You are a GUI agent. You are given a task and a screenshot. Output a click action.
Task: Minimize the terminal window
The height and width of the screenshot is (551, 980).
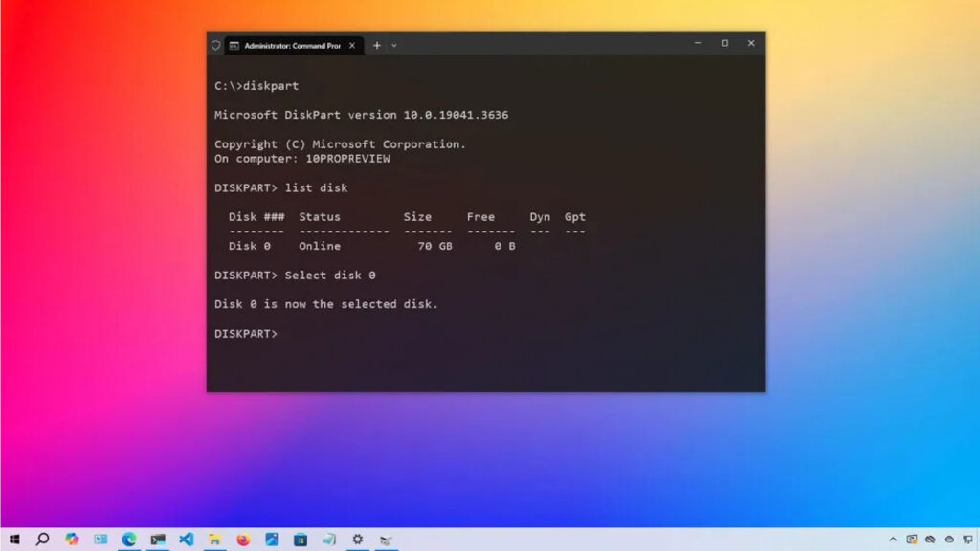698,43
